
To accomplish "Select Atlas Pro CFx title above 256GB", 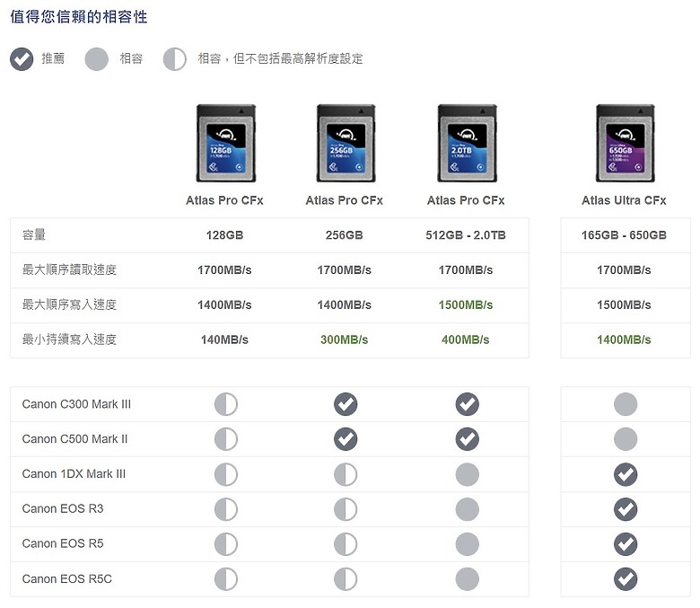I will pyautogui.click(x=345, y=200).
